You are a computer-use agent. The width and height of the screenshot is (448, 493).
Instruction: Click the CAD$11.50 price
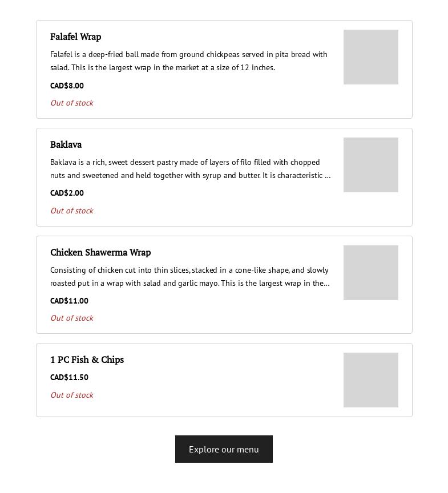(x=69, y=377)
